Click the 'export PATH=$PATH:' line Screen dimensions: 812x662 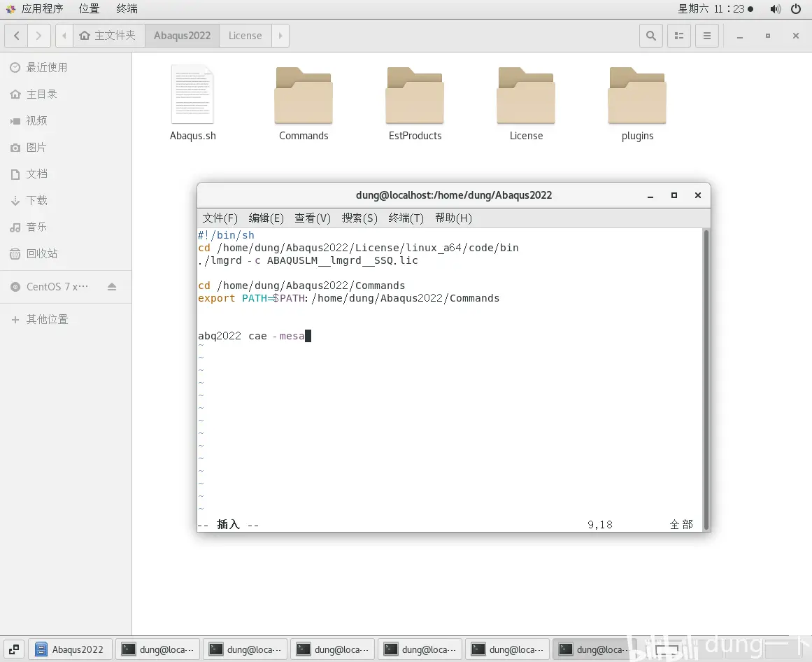[348, 298]
